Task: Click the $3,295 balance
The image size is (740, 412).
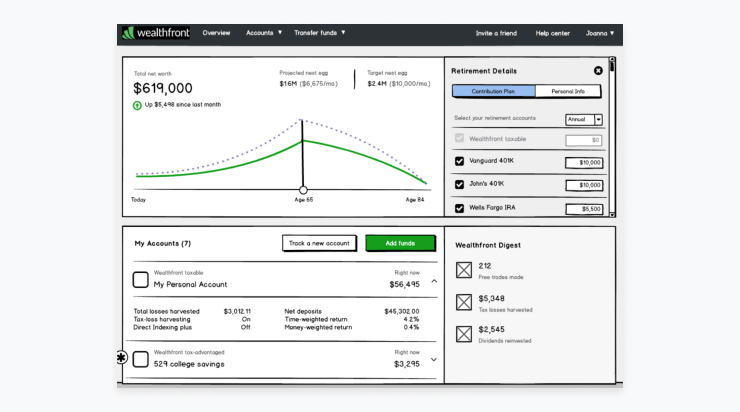Action: [x=407, y=364]
